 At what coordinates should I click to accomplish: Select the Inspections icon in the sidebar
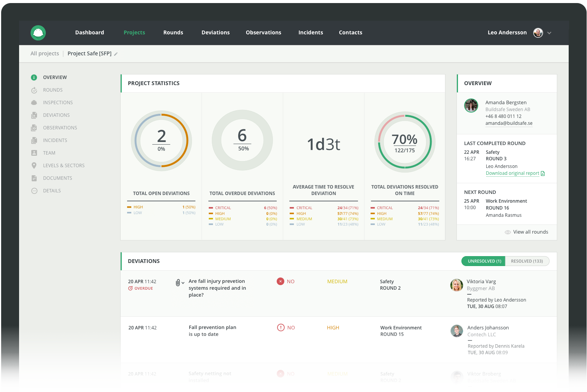34,102
